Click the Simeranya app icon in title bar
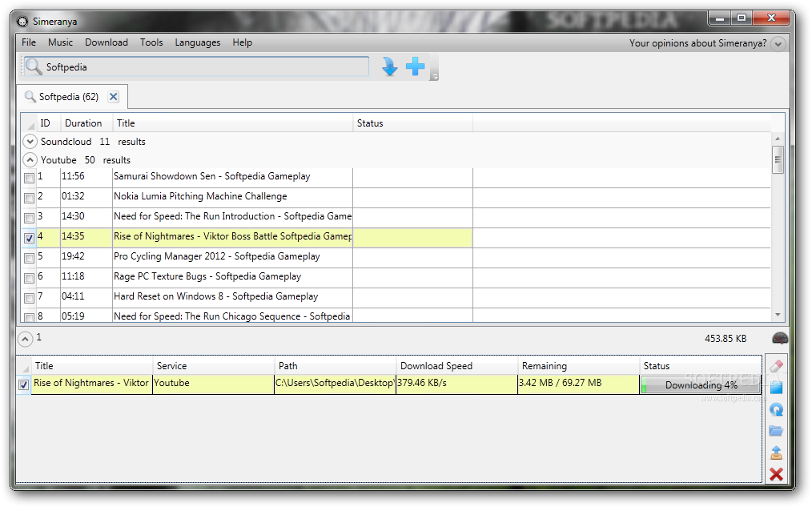The image size is (812, 507). pyautogui.click(x=22, y=22)
